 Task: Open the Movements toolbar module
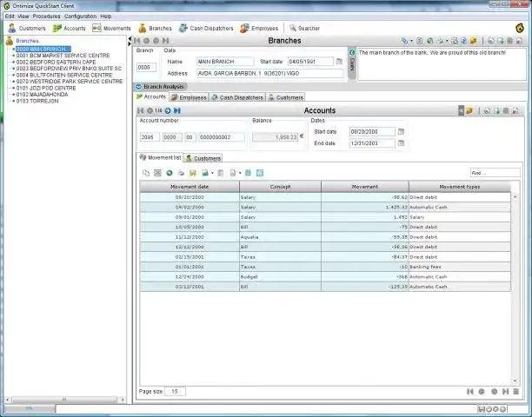tap(111, 29)
